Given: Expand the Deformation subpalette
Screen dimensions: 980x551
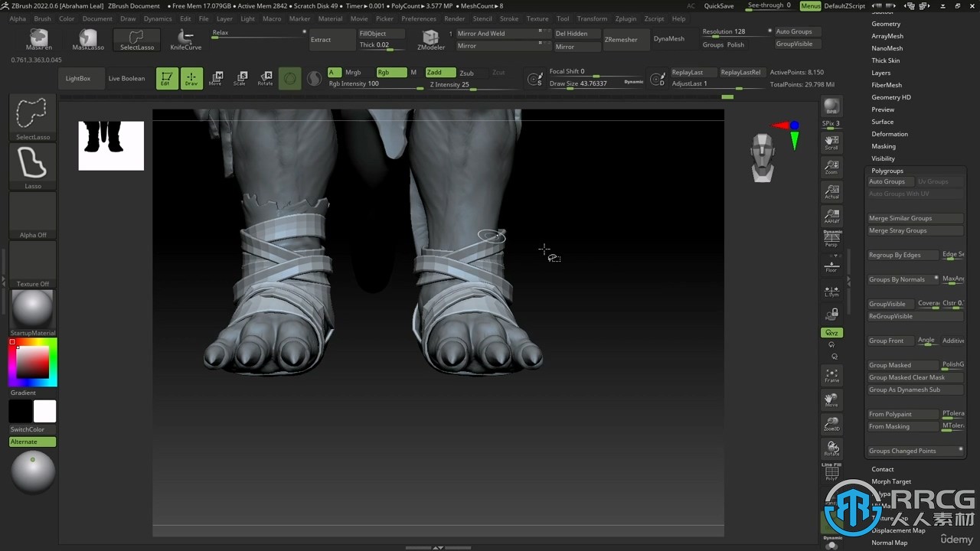Looking at the screenshot, I should pos(890,134).
